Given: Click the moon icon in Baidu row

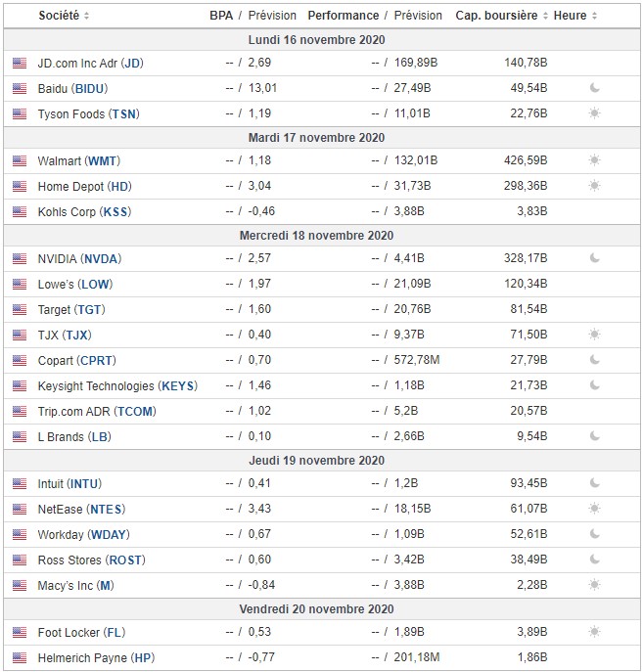Looking at the screenshot, I should click(594, 88).
